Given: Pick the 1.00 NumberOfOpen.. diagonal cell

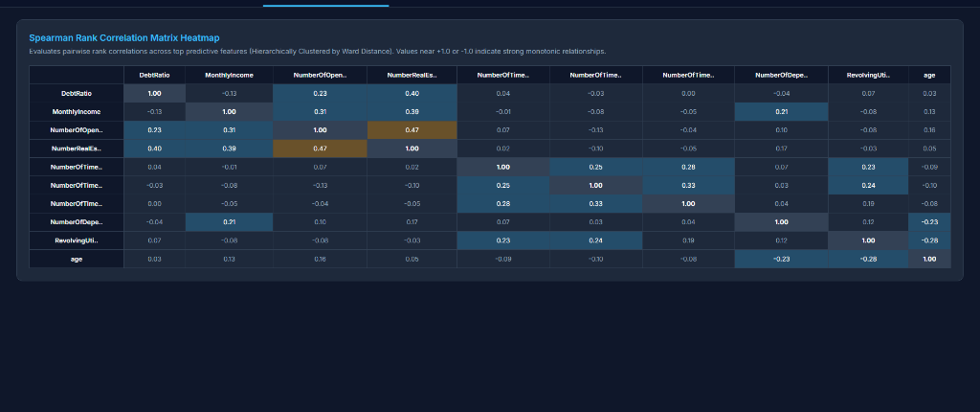Looking at the screenshot, I should coord(320,130).
